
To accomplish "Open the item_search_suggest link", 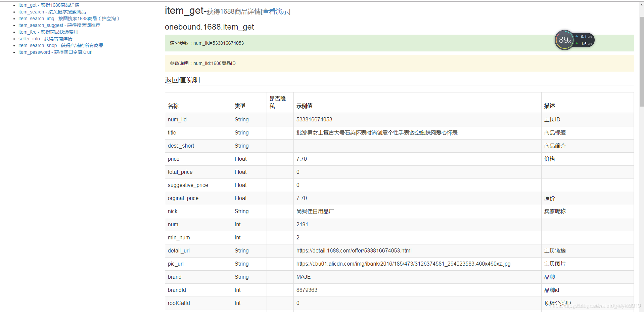I will click(x=59, y=25).
